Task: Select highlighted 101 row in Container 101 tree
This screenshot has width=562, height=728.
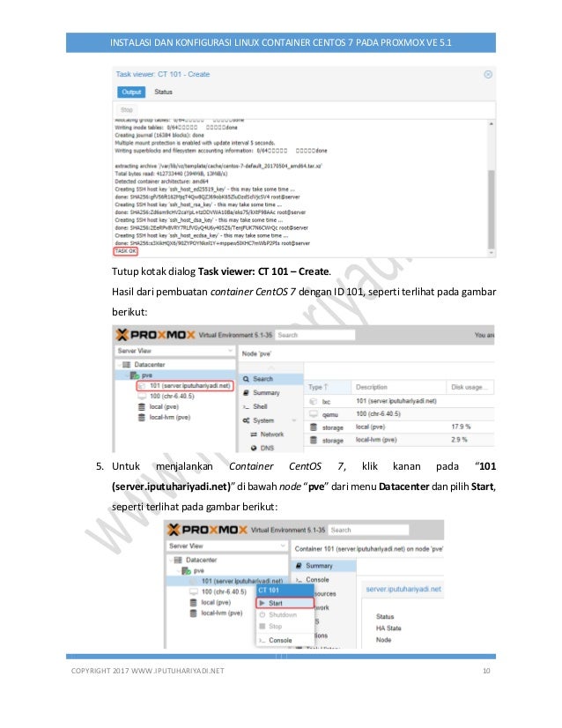Action: [x=226, y=581]
